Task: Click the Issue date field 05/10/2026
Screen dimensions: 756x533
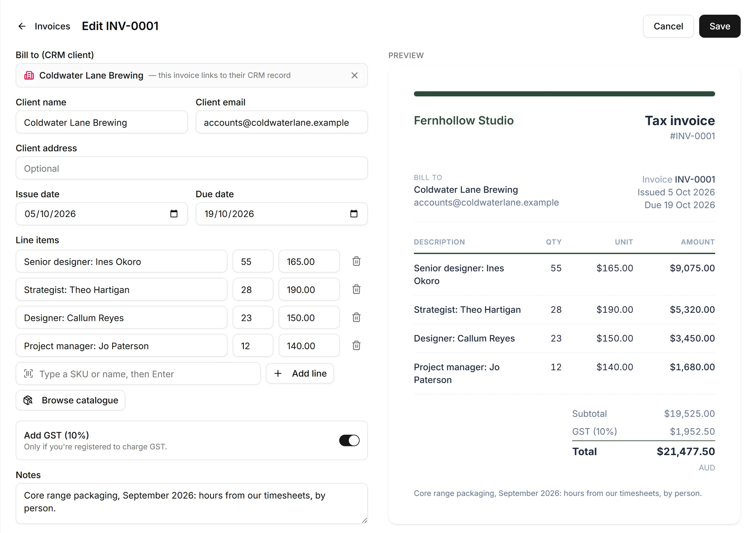Action: tap(102, 214)
